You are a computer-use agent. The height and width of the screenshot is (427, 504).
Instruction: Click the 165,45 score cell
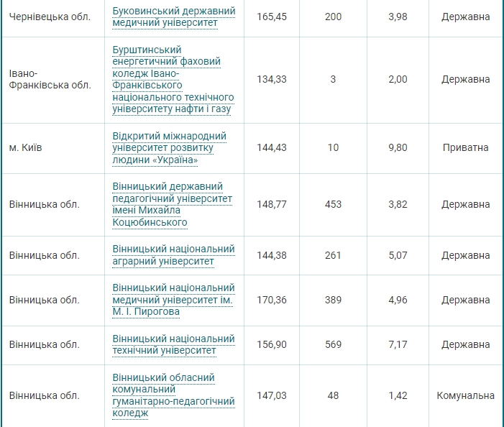click(x=272, y=17)
